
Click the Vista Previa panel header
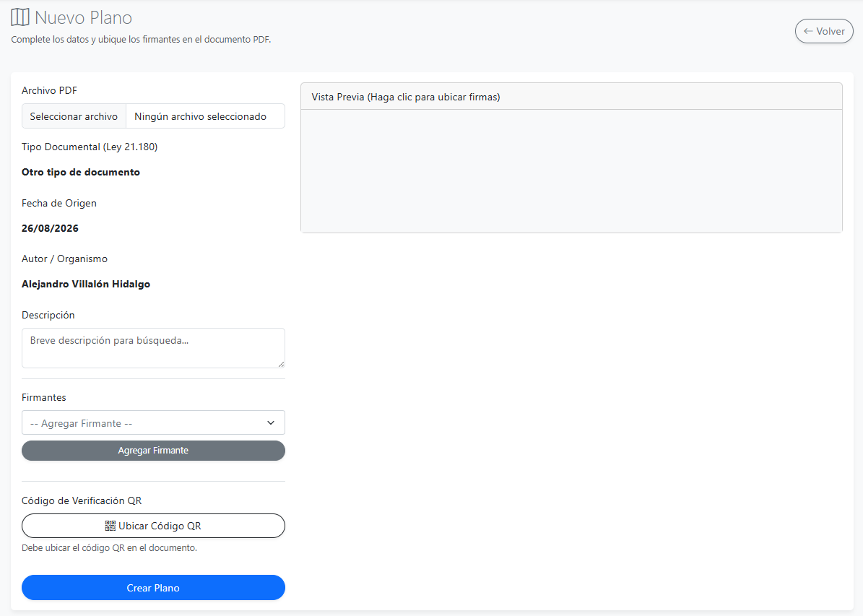(571, 97)
